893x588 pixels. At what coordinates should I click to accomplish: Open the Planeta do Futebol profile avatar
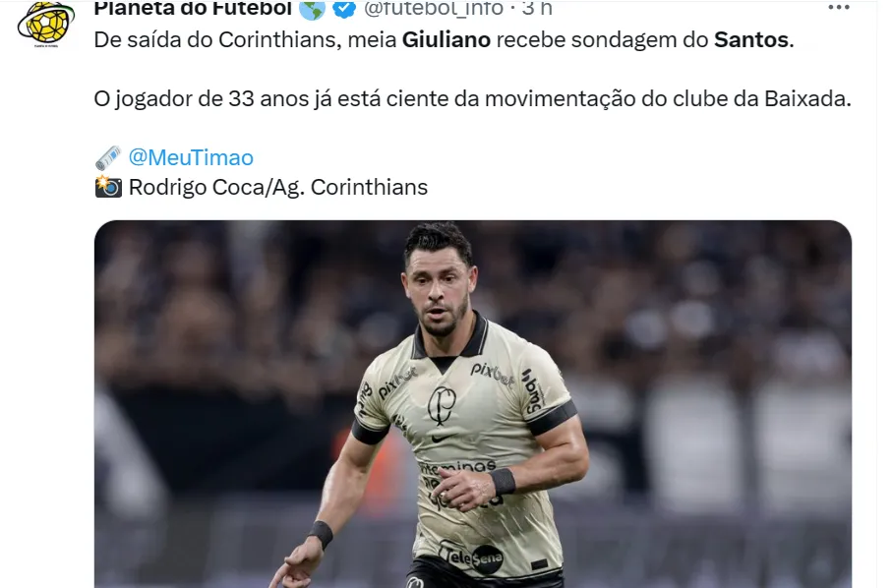(45, 24)
